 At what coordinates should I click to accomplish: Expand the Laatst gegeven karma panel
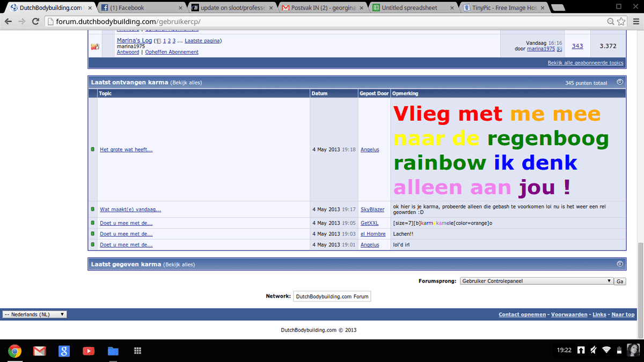coord(620,264)
